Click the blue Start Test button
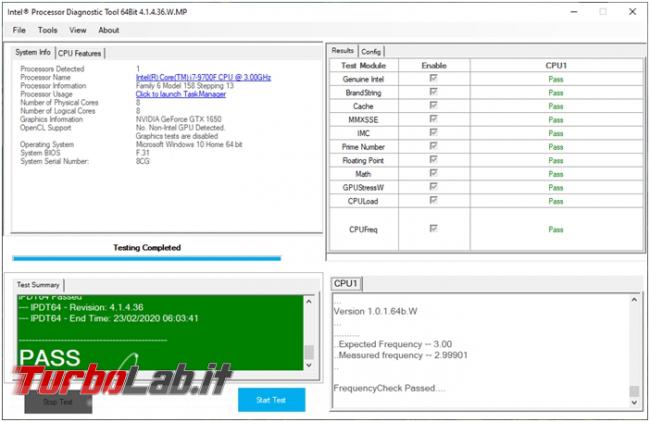Viewport: 650px width, 422px height. pyautogui.click(x=272, y=400)
